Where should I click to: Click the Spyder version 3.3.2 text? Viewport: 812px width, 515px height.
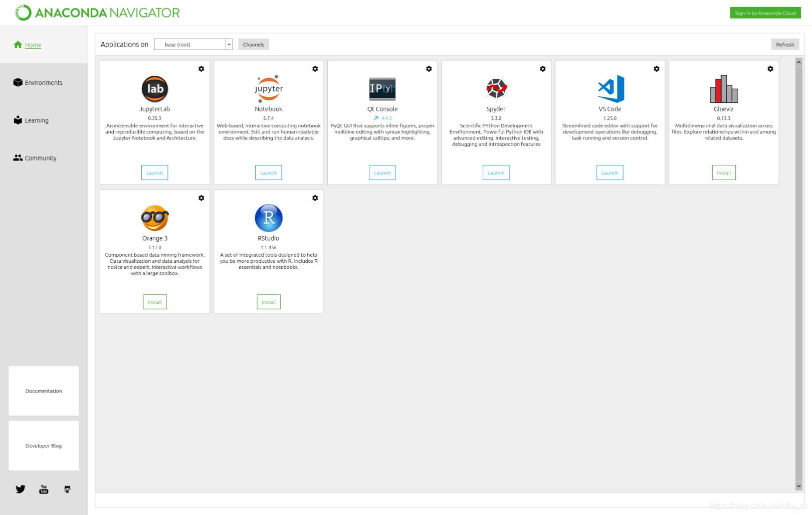(x=496, y=118)
